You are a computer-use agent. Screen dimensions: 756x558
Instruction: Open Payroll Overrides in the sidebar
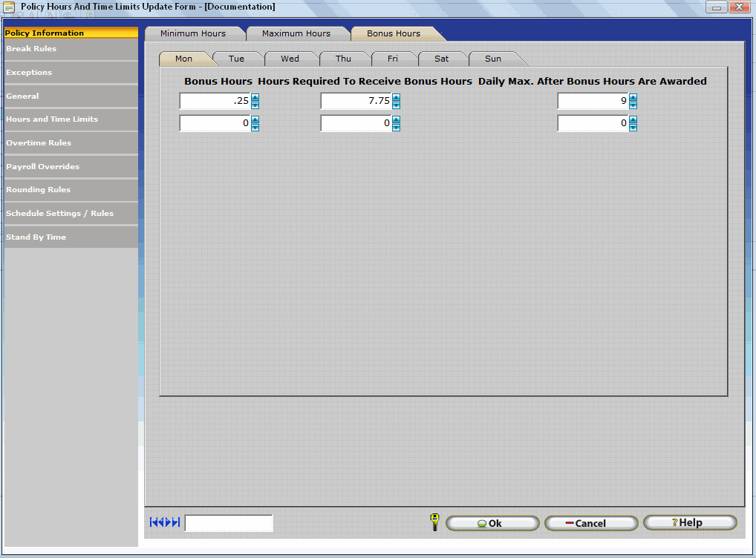point(71,166)
